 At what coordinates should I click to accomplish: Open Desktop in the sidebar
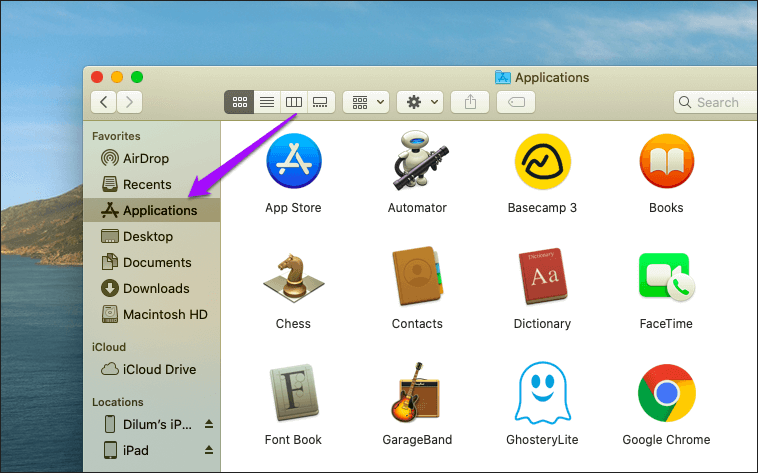pyautogui.click(x=152, y=236)
